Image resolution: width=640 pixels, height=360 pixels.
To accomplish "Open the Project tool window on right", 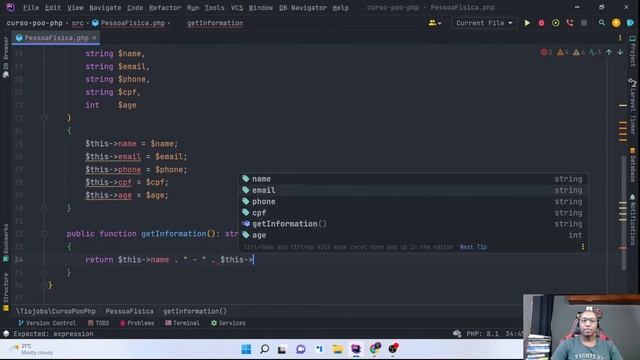I will [632, 51].
